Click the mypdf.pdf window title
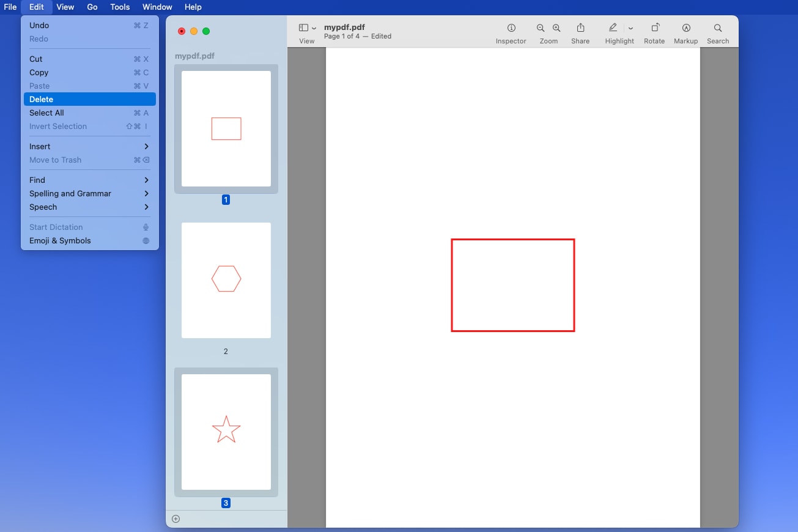 [x=344, y=27]
